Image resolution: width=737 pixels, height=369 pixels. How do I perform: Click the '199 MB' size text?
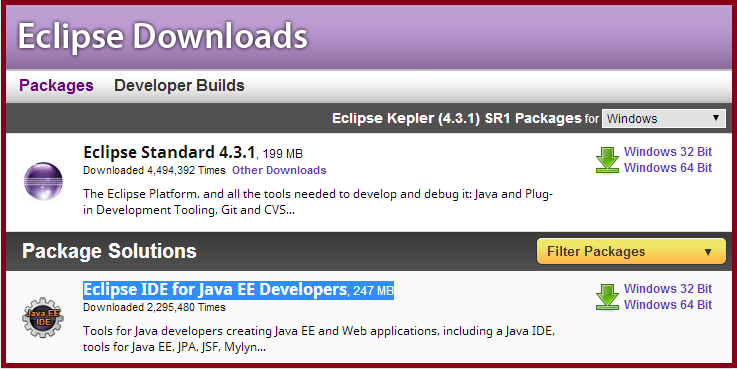(x=282, y=154)
